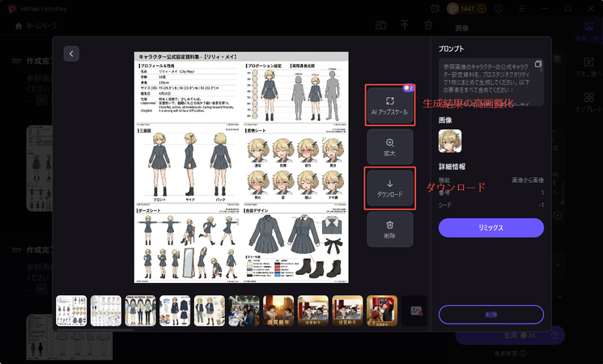Select the navy uniform outfit thumbnail
The width and height of the screenshot is (603, 364).
[x=175, y=311]
